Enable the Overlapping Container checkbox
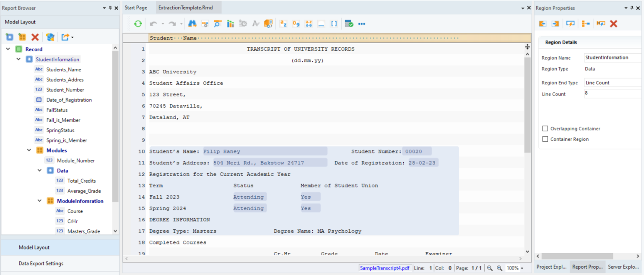Image resolution: width=644 pixels, height=275 pixels. [x=545, y=129]
